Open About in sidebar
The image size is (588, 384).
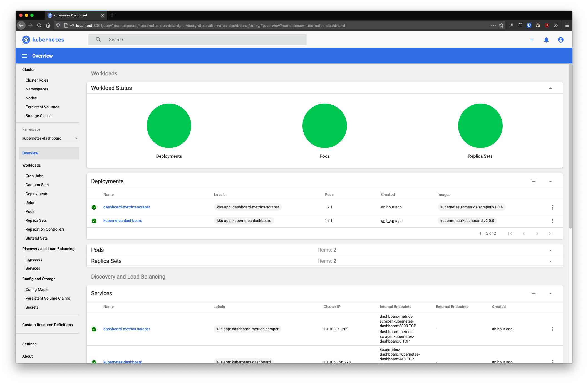[28, 356]
